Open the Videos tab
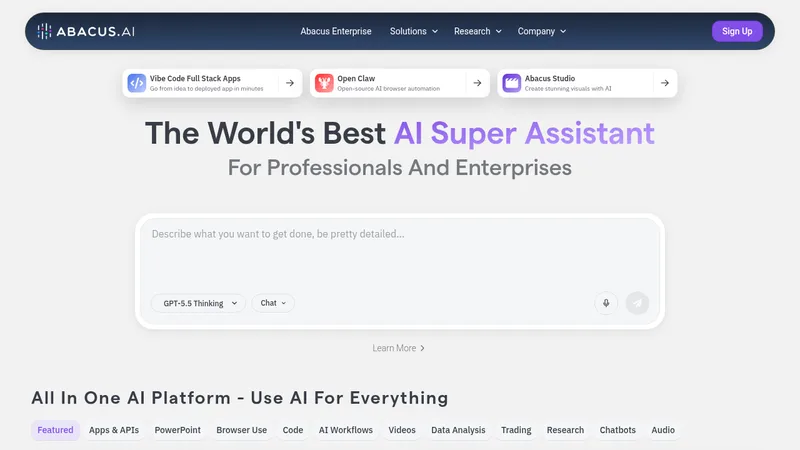This screenshot has height=450, width=800. click(x=402, y=430)
